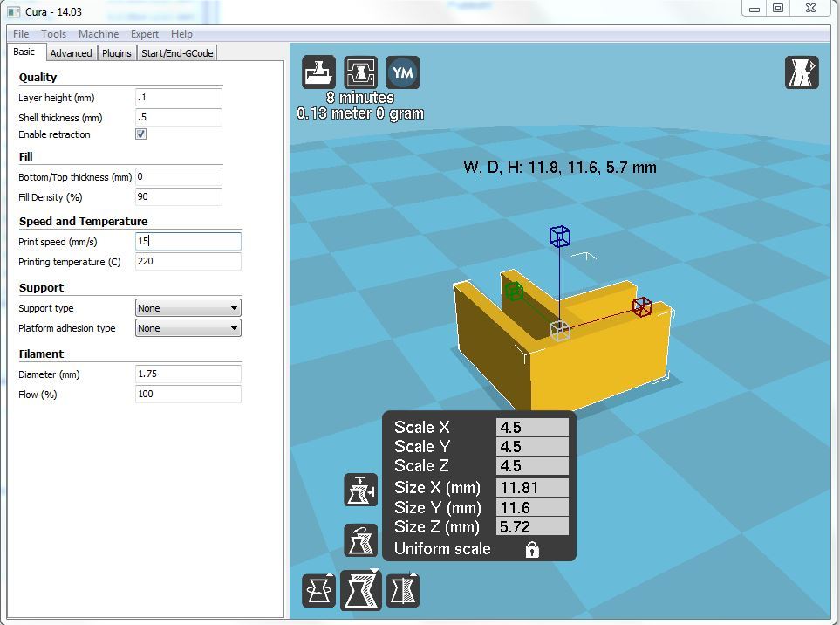Select the Mirror tool icon
This screenshot has height=625, width=840.
tap(403, 591)
